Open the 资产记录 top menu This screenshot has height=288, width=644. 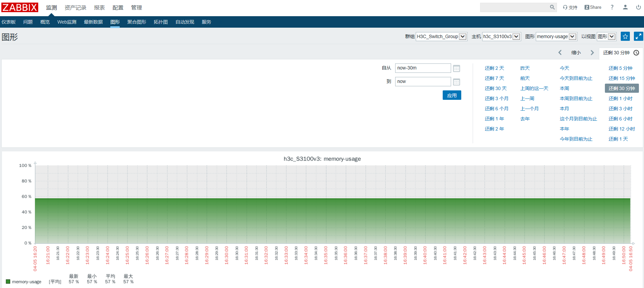coord(76,7)
